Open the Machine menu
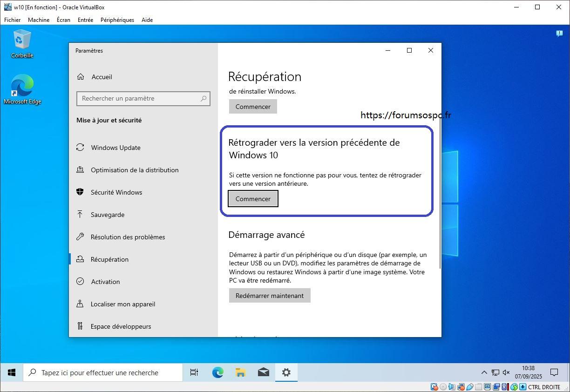Image resolution: width=570 pixels, height=392 pixels. [39, 20]
